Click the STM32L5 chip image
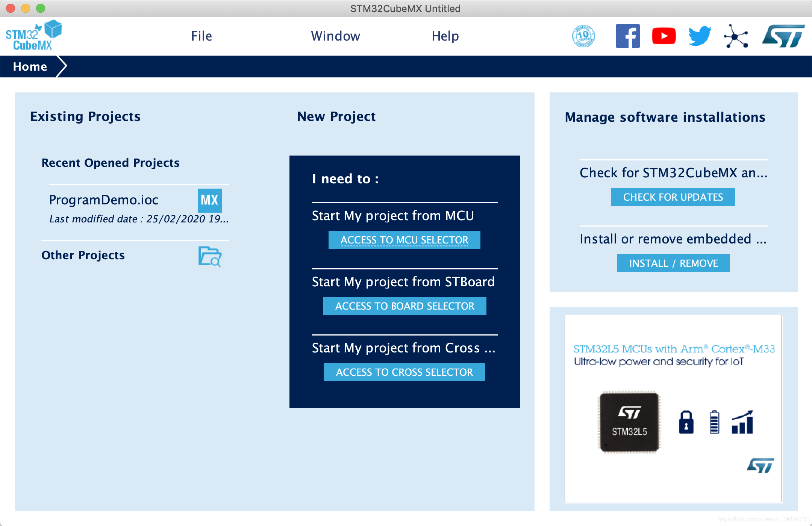812x526 pixels. coord(629,422)
